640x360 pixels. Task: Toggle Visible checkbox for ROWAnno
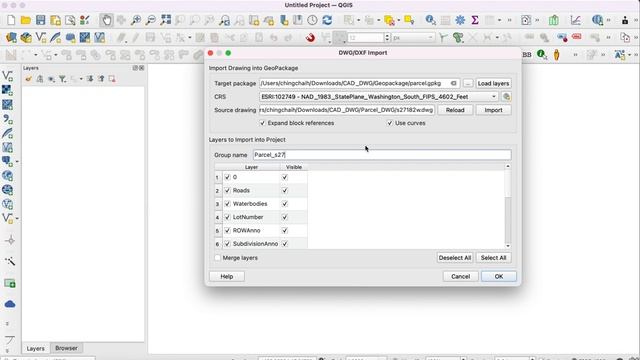285,231
